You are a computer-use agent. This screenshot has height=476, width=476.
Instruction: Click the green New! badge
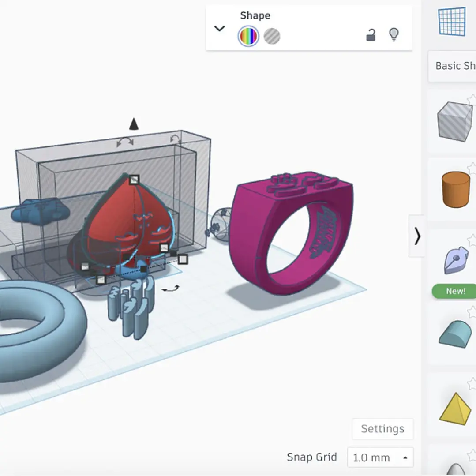(x=454, y=291)
